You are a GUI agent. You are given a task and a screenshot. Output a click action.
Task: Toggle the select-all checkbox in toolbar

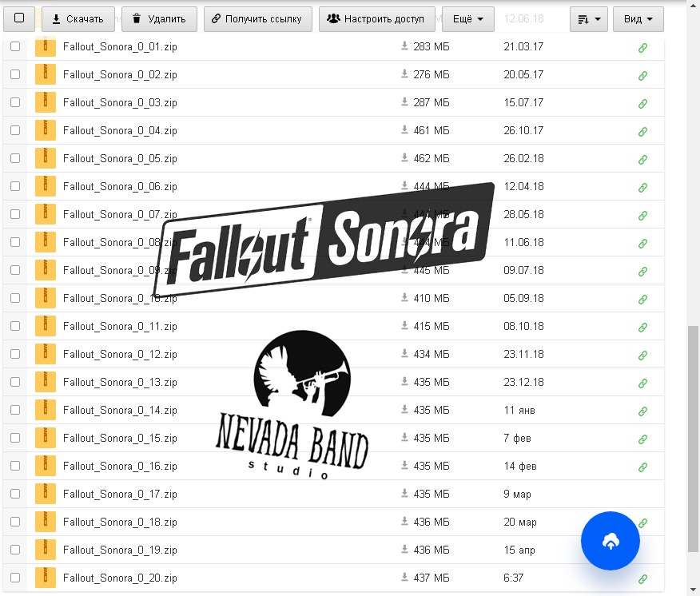[x=19, y=18]
